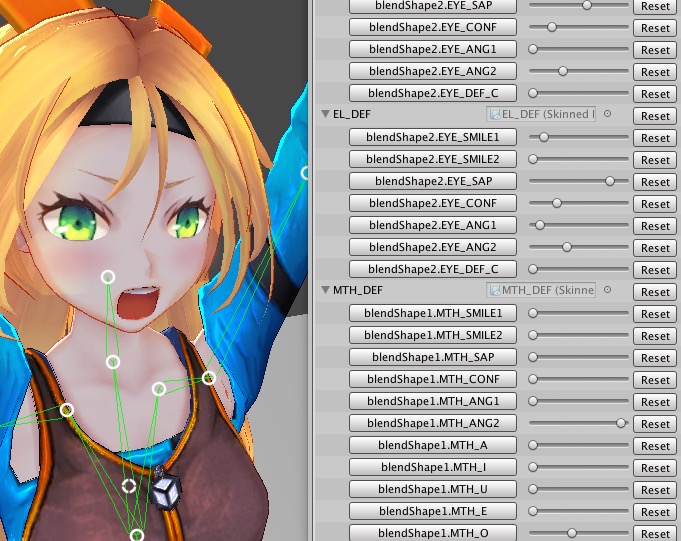Image resolution: width=681 pixels, height=541 pixels.
Task: Reset the MTH_ANG2 blend shape
Action: pos(655,424)
